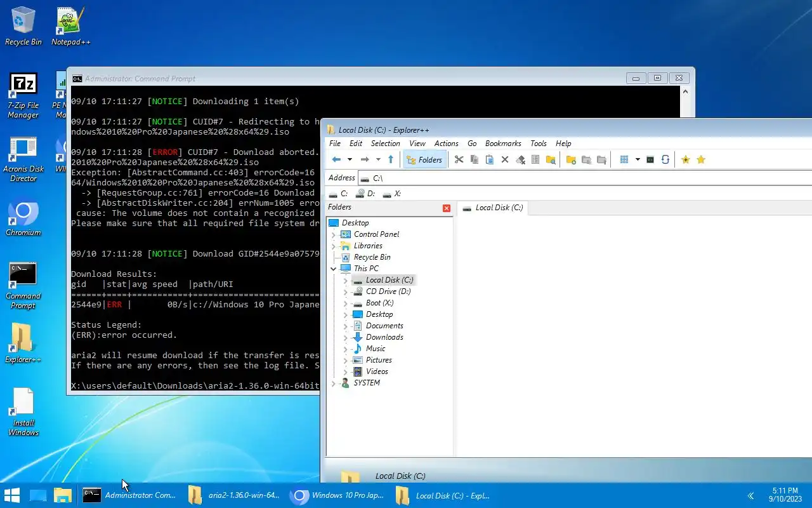The height and width of the screenshot is (508, 812).
Task: Select Downloads in folder tree
Action: pos(384,337)
